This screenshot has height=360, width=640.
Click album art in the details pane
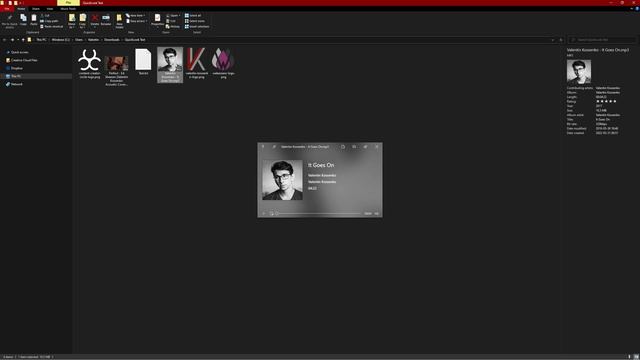[579, 71]
